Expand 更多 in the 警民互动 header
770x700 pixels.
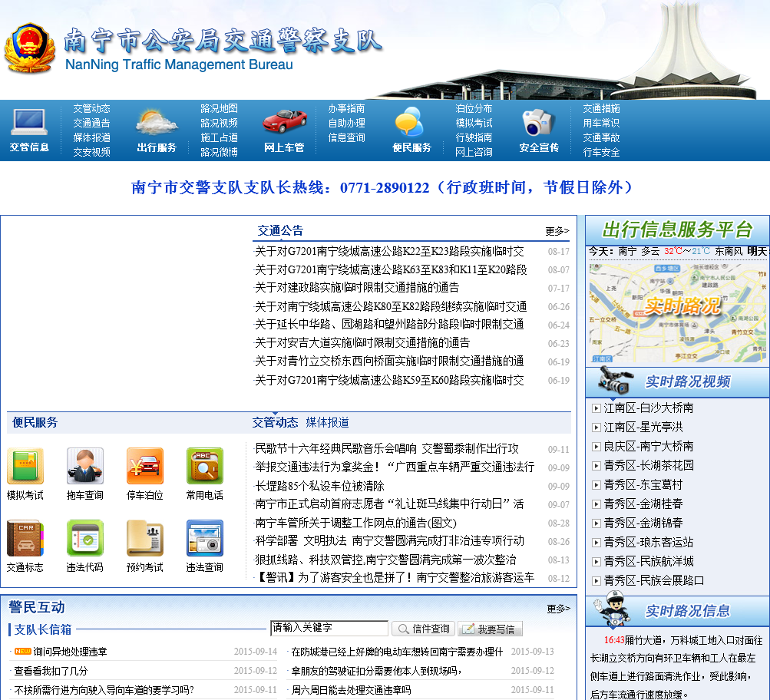tap(558, 609)
